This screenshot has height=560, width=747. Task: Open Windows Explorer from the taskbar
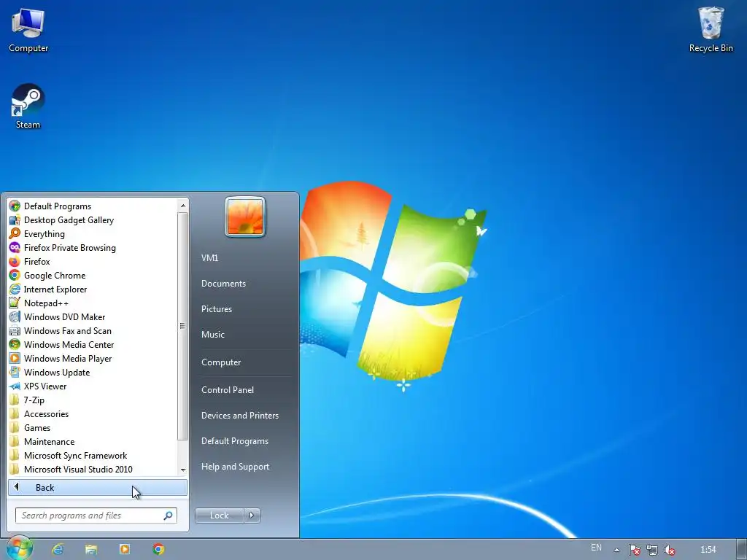click(x=91, y=550)
